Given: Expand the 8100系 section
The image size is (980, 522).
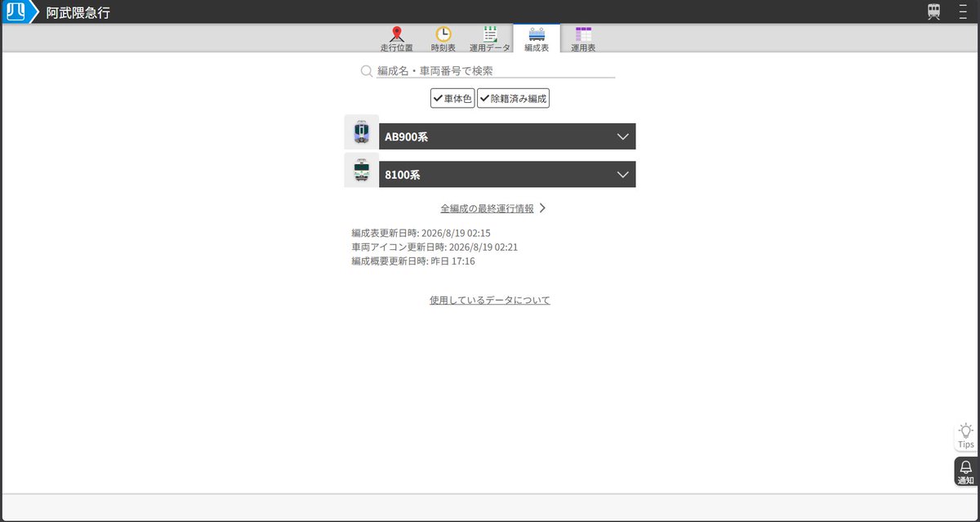Looking at the screenshot, I should pyautogui.click(x=507, y=174).
